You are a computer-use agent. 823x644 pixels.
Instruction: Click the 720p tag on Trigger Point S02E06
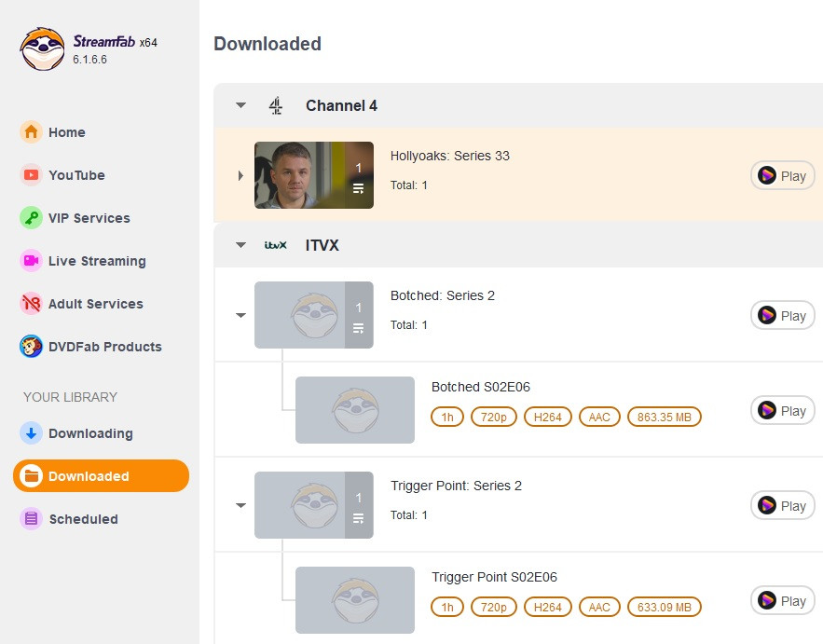494,607
